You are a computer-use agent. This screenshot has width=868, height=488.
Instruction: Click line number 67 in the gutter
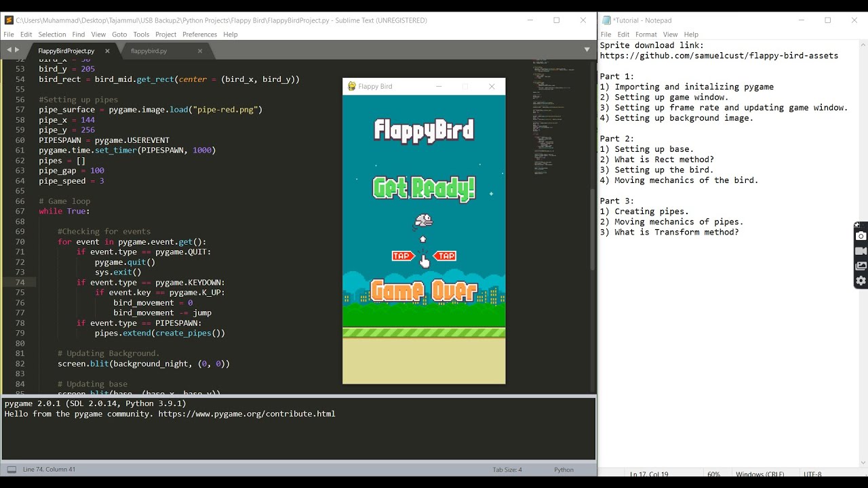(x=20, y=211)
